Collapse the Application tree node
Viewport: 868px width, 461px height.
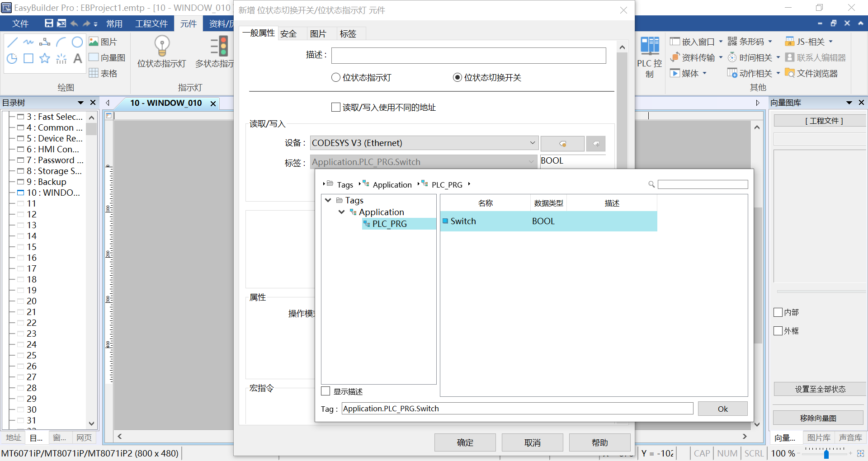[342, 212]
